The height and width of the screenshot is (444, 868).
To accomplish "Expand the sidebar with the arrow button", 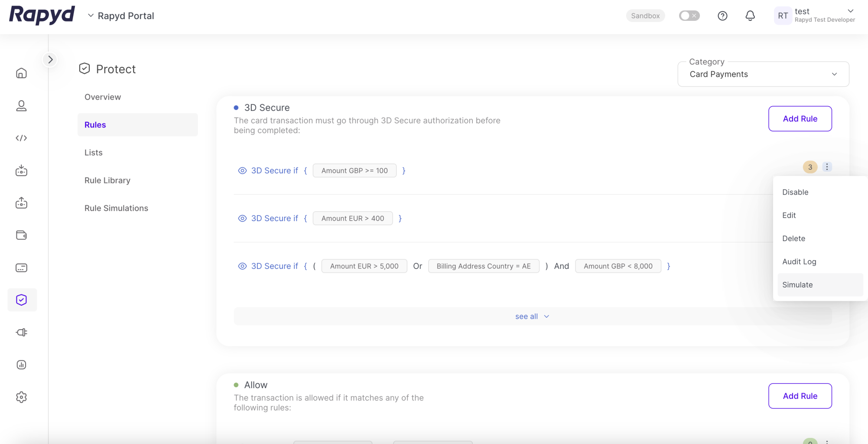I will point(50,59).
